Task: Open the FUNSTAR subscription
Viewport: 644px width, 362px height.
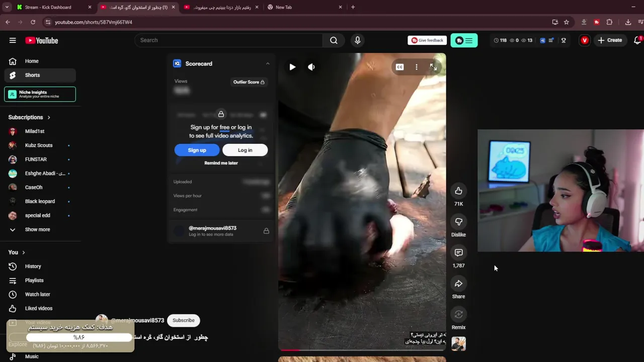Action: (40, 159)
